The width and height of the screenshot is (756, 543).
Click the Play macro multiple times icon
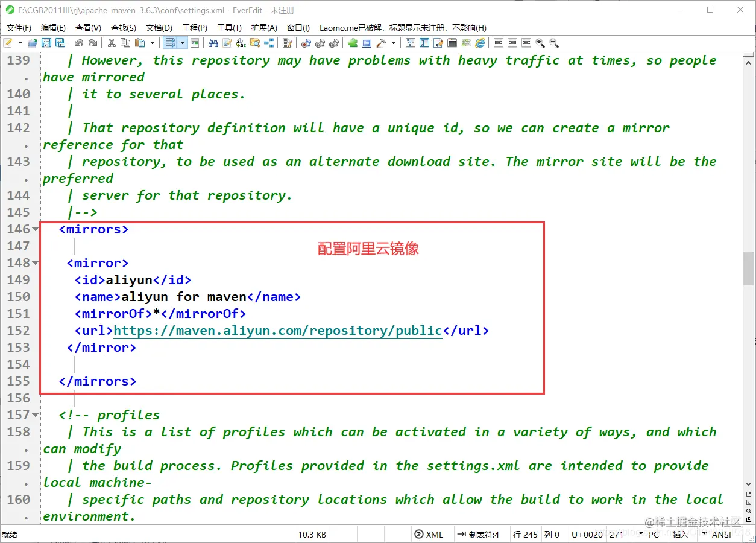pos(335,43)
